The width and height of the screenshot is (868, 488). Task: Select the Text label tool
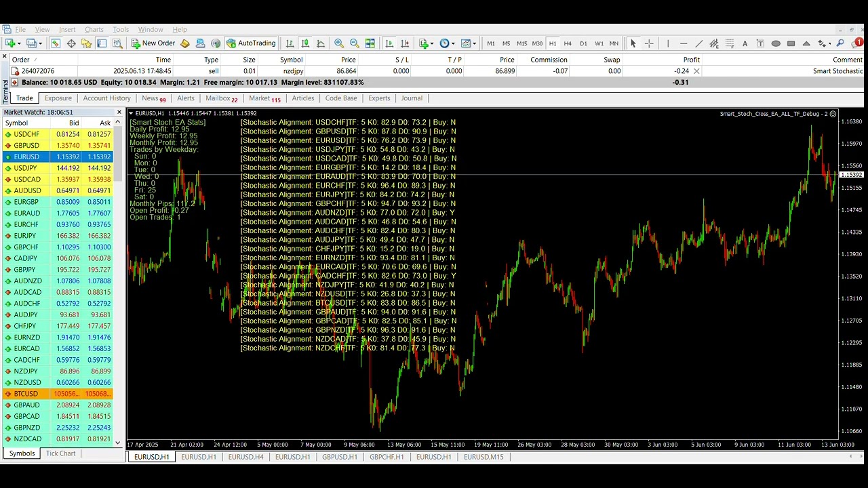[x=745, y=43]
